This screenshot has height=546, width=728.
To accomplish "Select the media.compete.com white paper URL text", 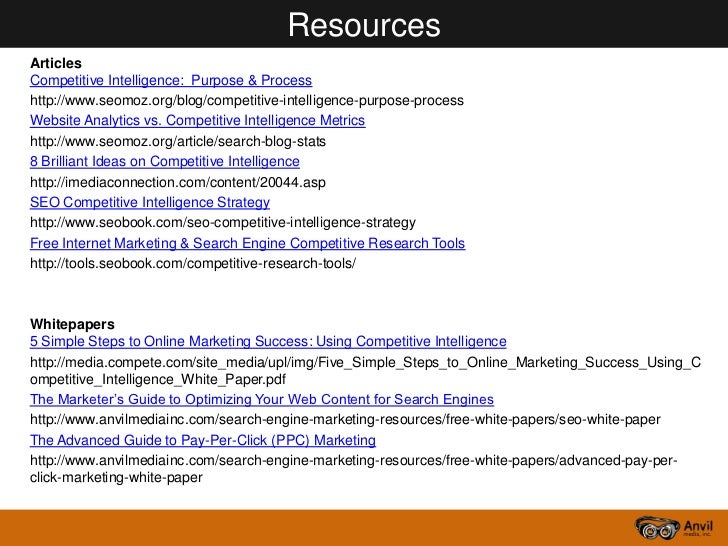I will point(365,370).
